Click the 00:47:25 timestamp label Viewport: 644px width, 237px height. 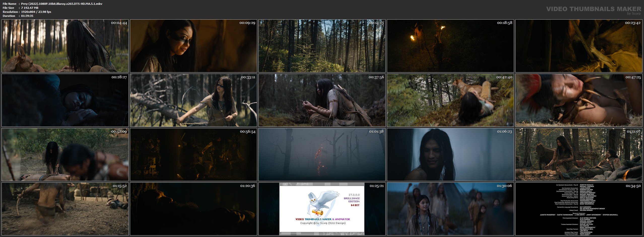click(633, 77)
